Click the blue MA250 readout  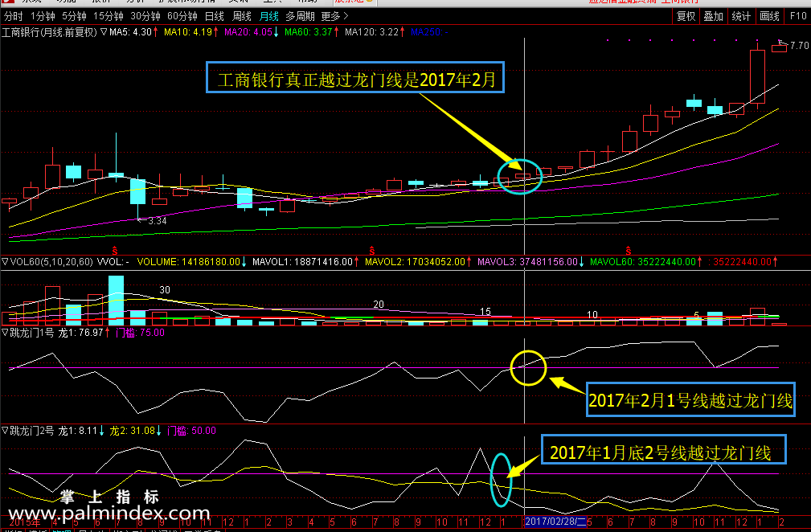pyautogui.click(x=429, y=32)
